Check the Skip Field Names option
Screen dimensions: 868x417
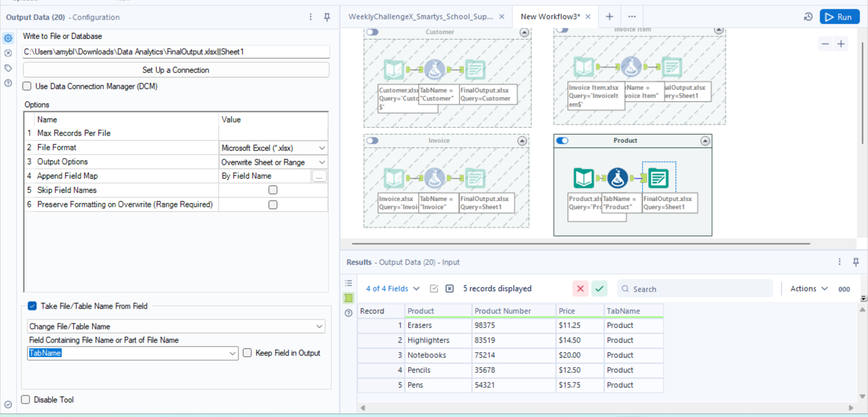coord(273,190)
